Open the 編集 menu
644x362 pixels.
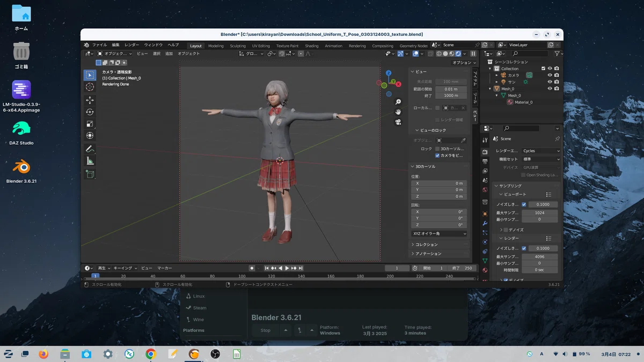click(116, 45)
